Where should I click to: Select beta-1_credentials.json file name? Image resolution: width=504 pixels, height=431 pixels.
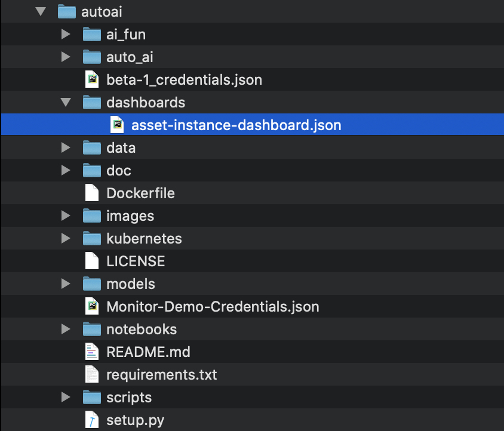pyautogui.click(x=184, y=80)
